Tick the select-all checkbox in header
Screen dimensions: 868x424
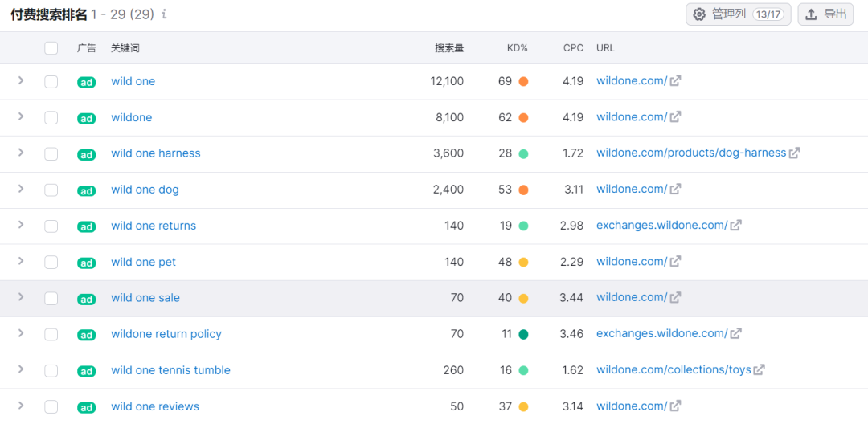51,48
